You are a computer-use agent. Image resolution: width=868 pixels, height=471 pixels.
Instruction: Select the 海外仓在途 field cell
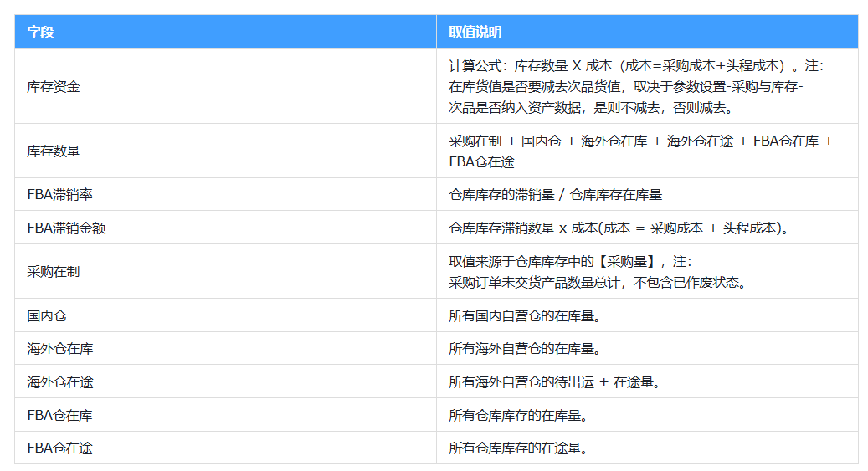(x=225, y=381)
